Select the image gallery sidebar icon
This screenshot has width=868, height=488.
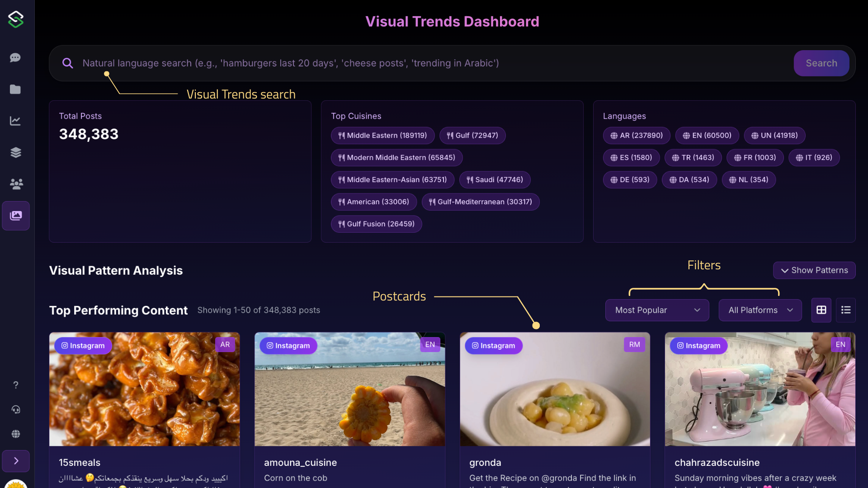[15, 216]
